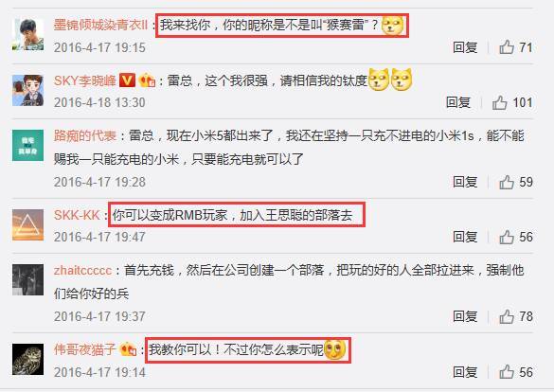554x392 pixels.
Task: Like the comment by 墨锦倾城染青衣II
Action: coord(507,47)
